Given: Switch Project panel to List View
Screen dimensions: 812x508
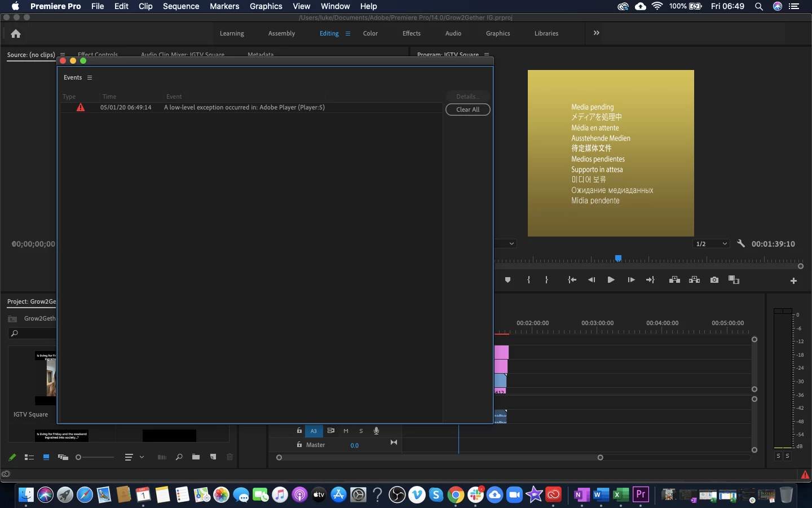Looking at the screenshot, I should point(29,457).
